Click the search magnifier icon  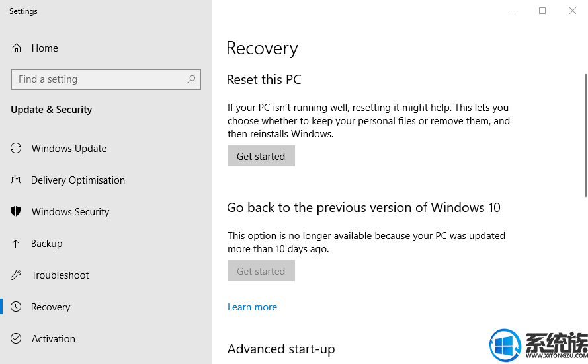[x=191, y=79]
